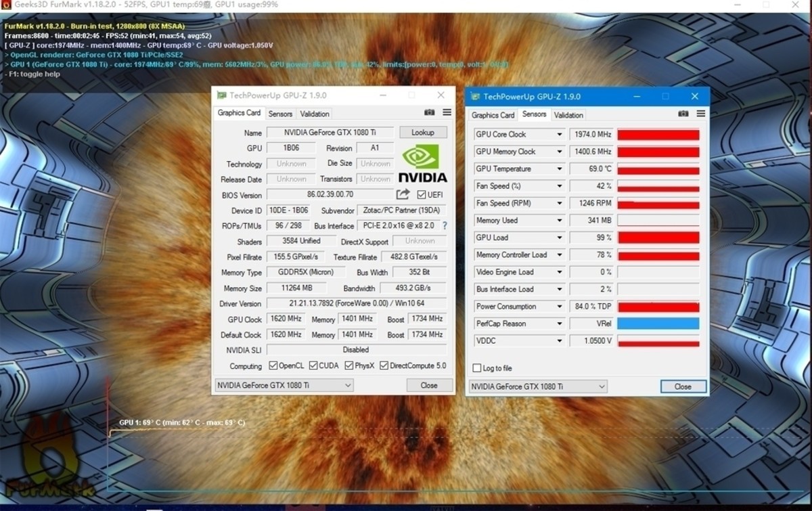Click BIOS share/export arrow icon
812x511 pixels.
(403, 194)
